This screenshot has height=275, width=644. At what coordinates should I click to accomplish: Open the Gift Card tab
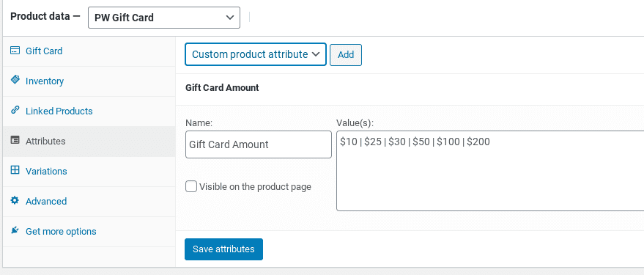click(89, 51)
